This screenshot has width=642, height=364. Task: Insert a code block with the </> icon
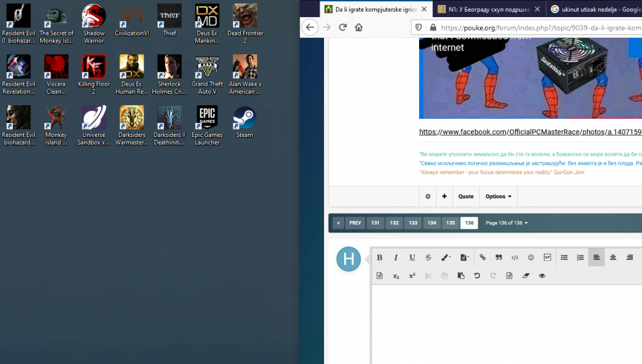tap(515, 257)
